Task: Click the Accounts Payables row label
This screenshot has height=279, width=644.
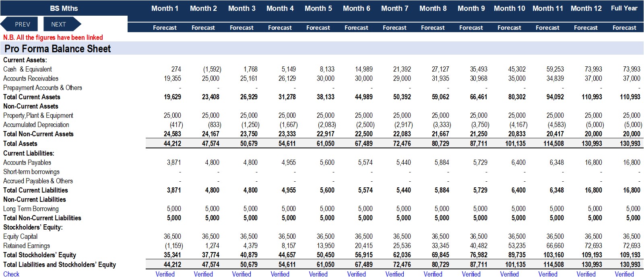Action: (x=27, y=162)
